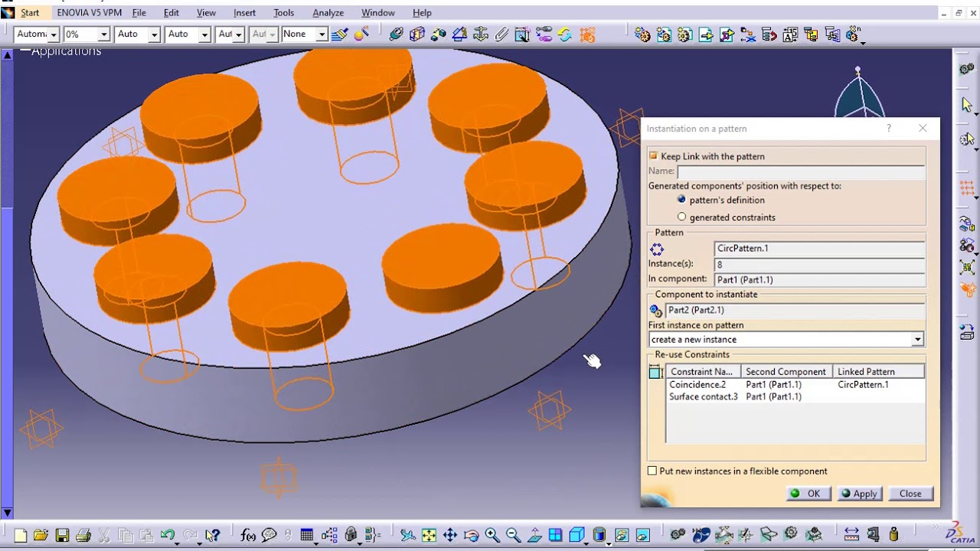
Task: Select the generated constraints radio button
Action: (x=681, y=217)
